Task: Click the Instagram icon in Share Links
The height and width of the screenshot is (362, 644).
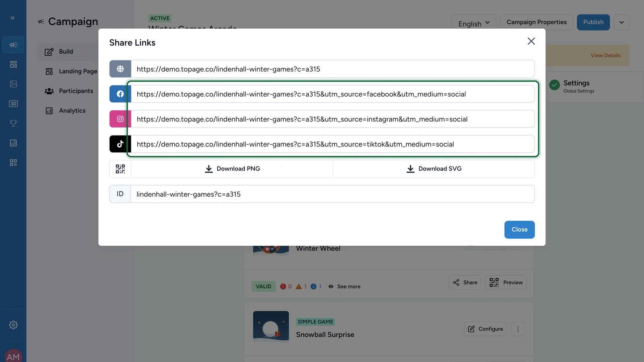Action: 120,119
